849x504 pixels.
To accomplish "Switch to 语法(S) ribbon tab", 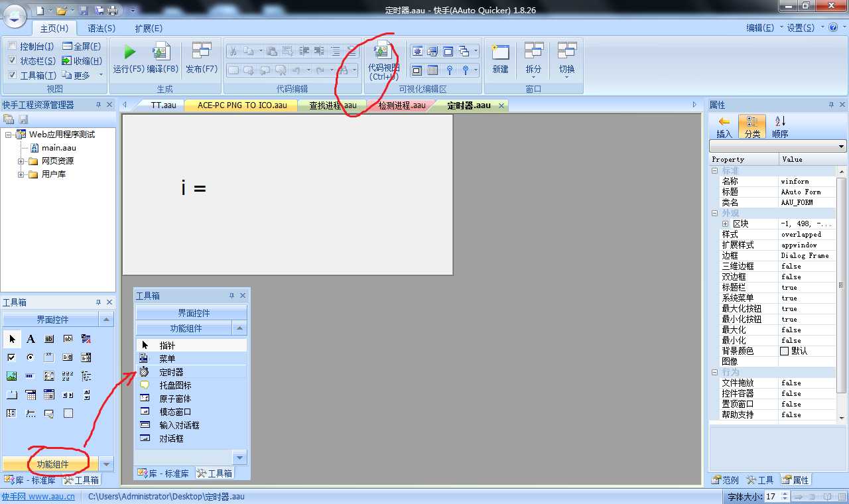I will click(x=101, y=29).
